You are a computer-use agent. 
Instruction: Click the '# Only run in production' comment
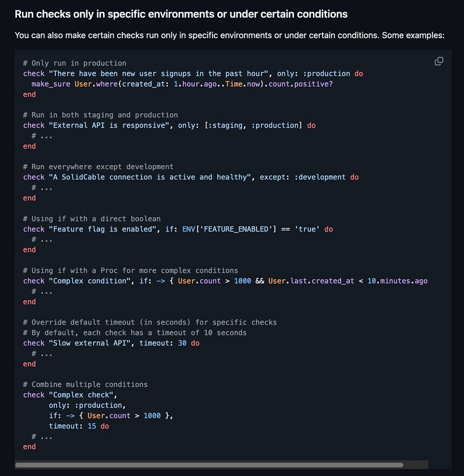(74, 63)
